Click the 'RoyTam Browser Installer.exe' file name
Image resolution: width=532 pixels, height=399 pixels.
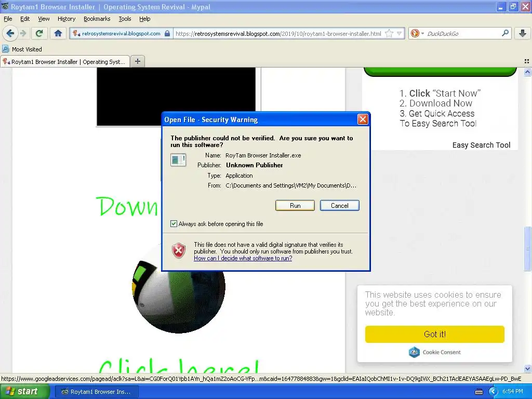coord(263,155)
